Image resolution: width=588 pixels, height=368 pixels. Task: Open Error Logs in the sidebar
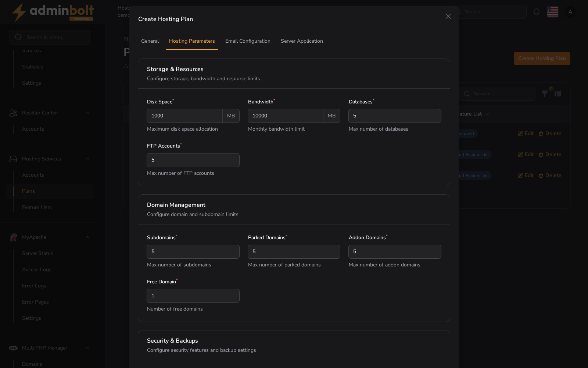[34, 286]
